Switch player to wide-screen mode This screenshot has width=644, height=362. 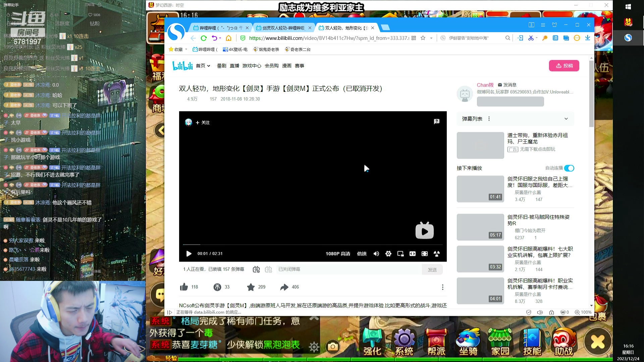pyautogui.click(x=413, y=254)
